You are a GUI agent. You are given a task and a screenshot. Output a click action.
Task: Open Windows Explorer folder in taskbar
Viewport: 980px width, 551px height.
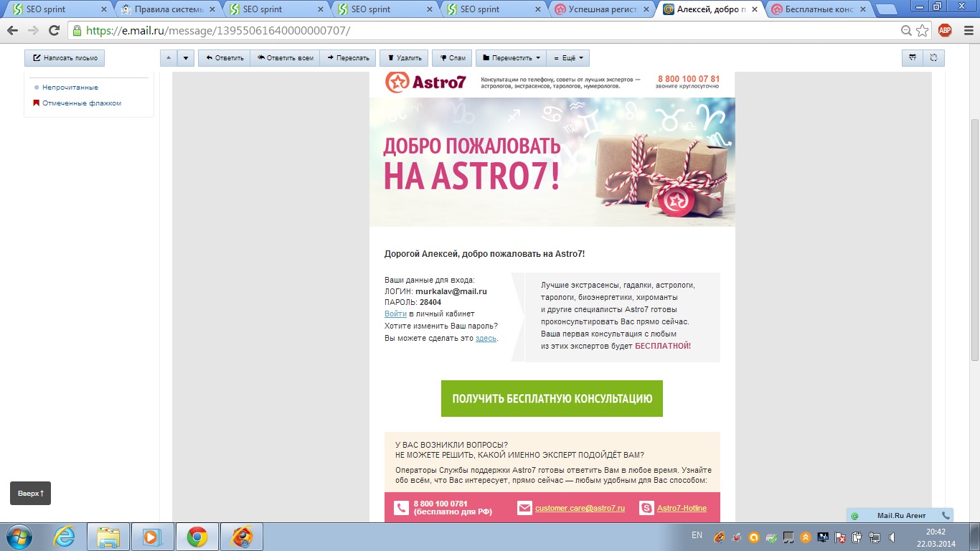(x=108, y=537)
